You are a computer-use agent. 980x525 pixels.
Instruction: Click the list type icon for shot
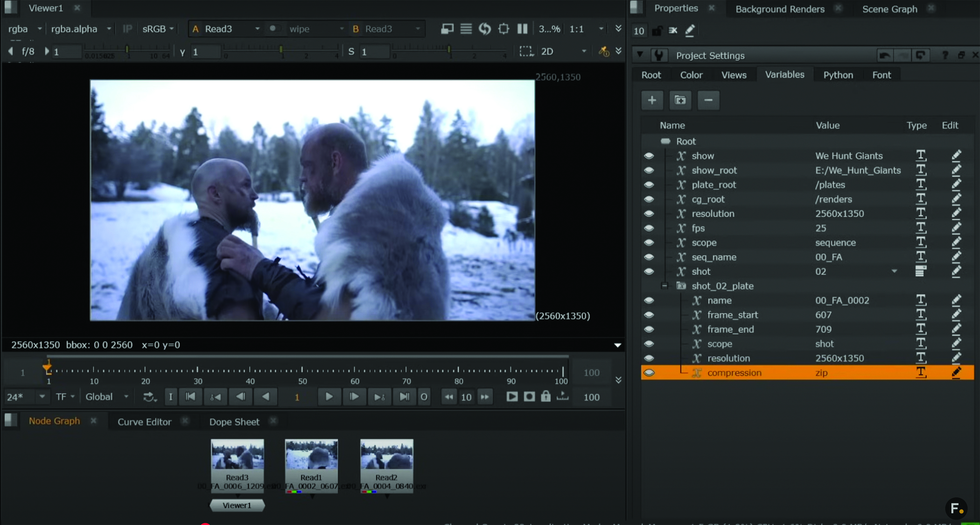(920, 271)
